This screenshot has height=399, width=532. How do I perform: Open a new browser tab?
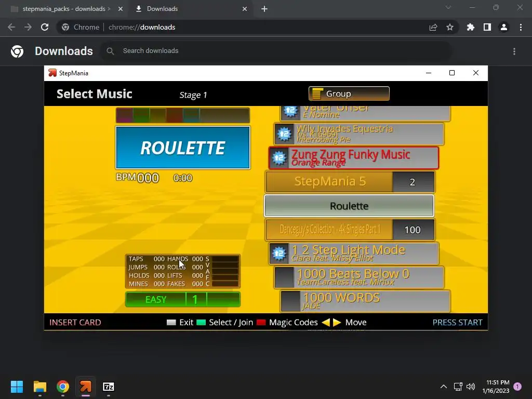click(x=264, y=9)
